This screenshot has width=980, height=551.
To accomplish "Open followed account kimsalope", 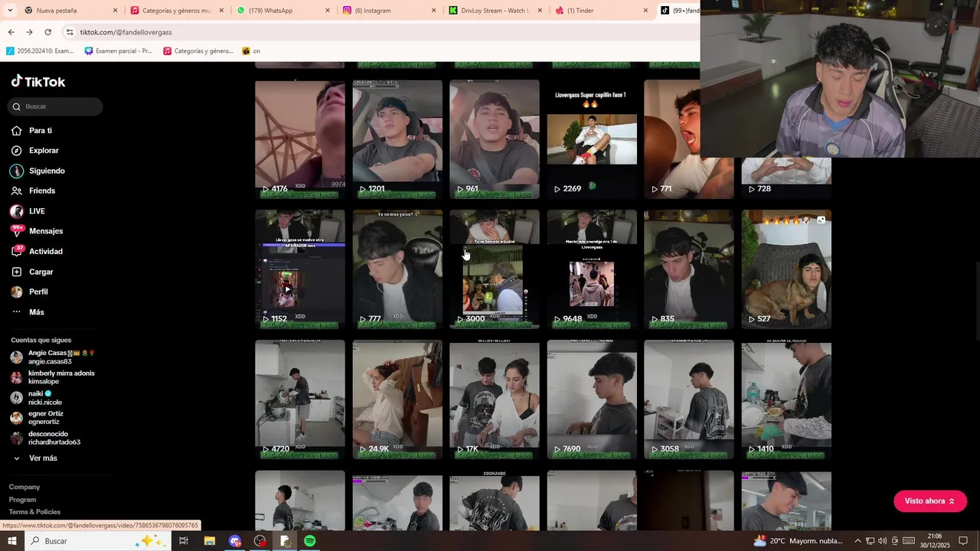I will click(x=52, y=377).
